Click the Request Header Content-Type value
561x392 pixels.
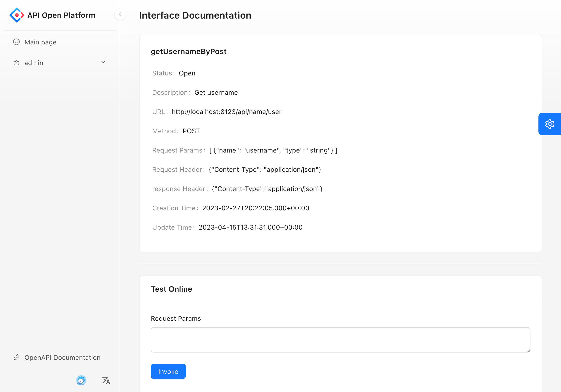265,170
